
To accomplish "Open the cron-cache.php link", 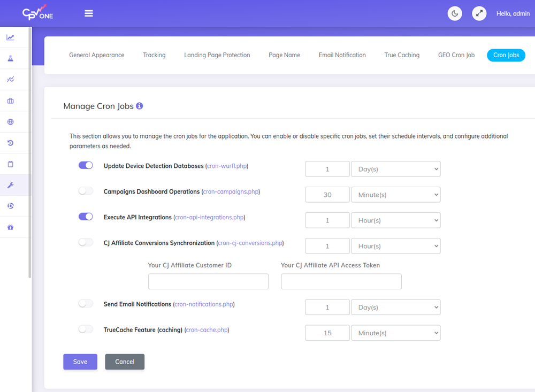I will pos(207,329).
